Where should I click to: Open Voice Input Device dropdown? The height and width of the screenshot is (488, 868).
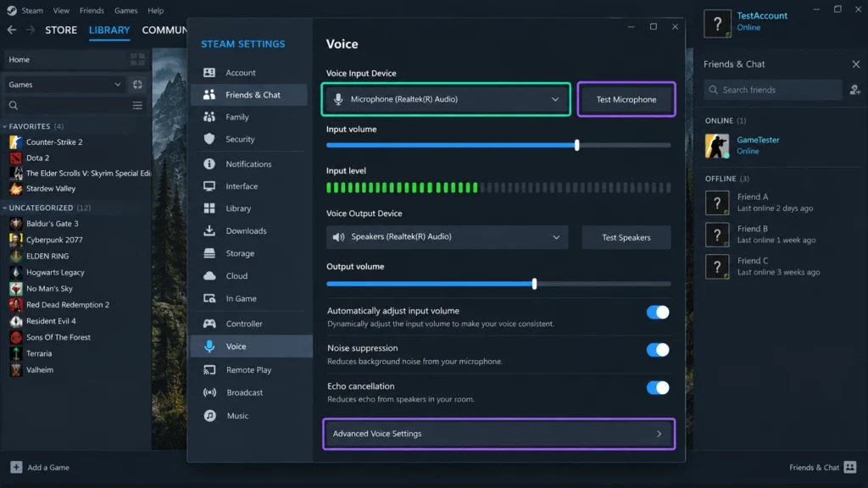(x=446, y=99)
